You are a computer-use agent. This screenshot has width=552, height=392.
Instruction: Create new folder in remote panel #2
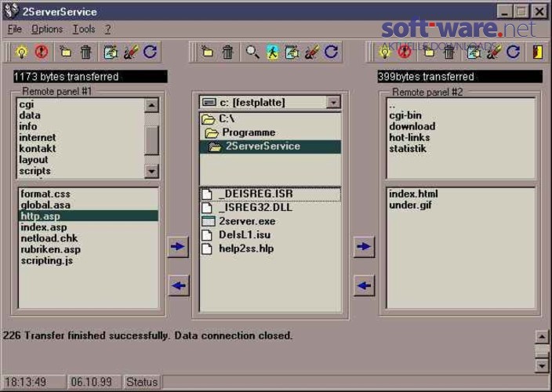pos(429,53)
